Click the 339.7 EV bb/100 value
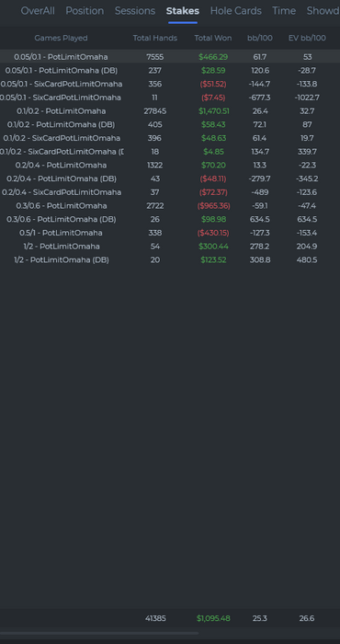340x644 pixels. [307, 152]
